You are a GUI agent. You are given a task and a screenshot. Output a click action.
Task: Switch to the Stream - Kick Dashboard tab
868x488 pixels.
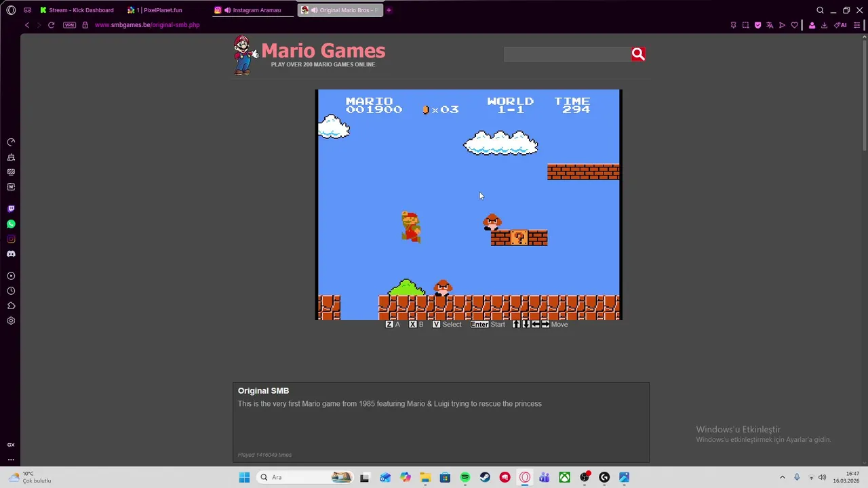(77, 10)
